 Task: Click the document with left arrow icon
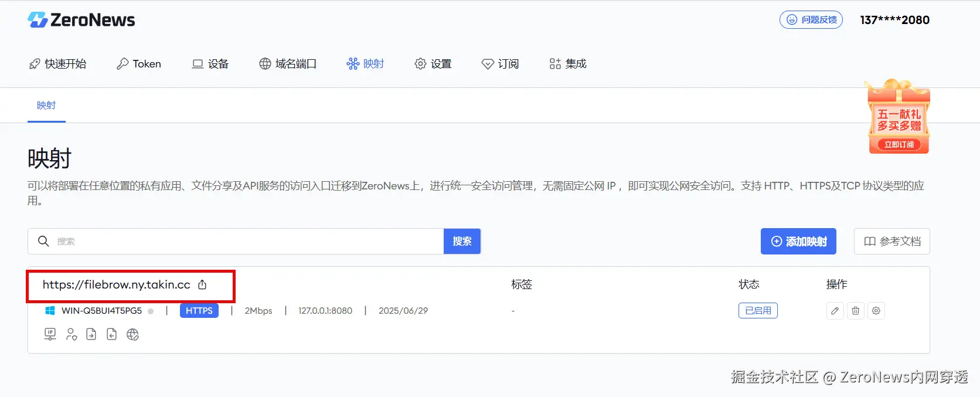point(111,334)
